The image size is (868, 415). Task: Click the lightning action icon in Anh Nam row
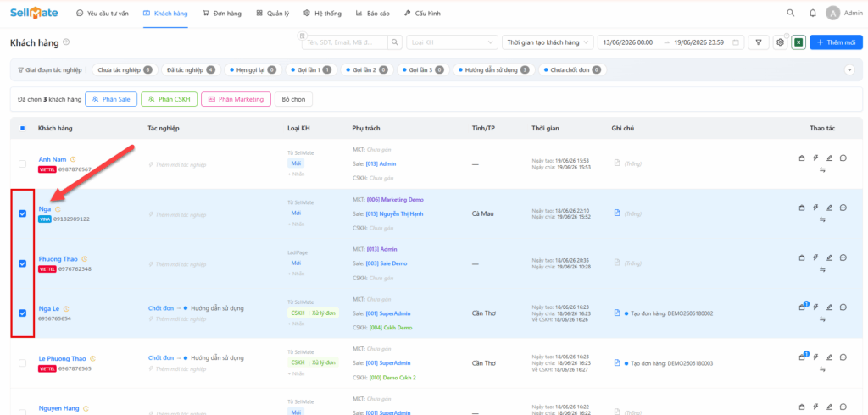[x=815, y=159]
